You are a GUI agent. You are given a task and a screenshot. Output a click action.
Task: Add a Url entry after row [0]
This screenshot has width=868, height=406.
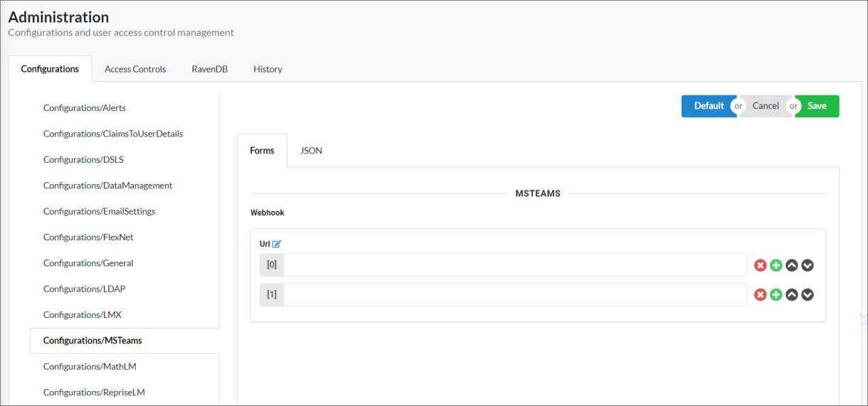pos(776,265)
